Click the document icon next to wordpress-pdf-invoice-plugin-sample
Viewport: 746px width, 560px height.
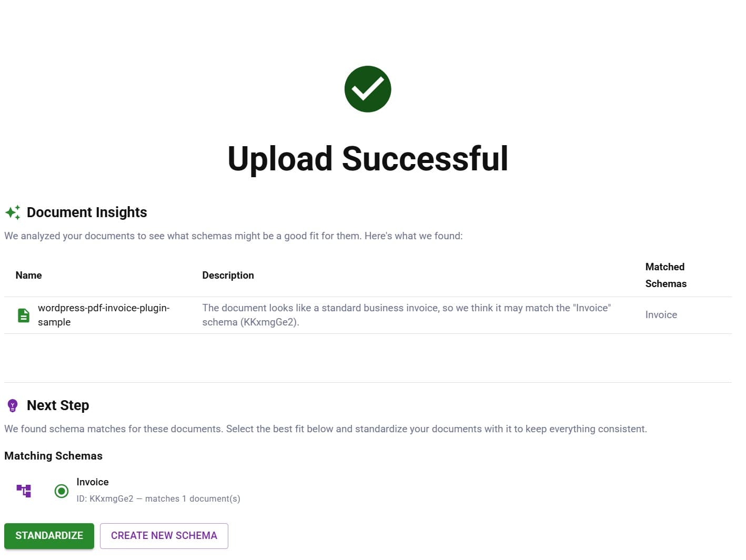tap(23, 314)
